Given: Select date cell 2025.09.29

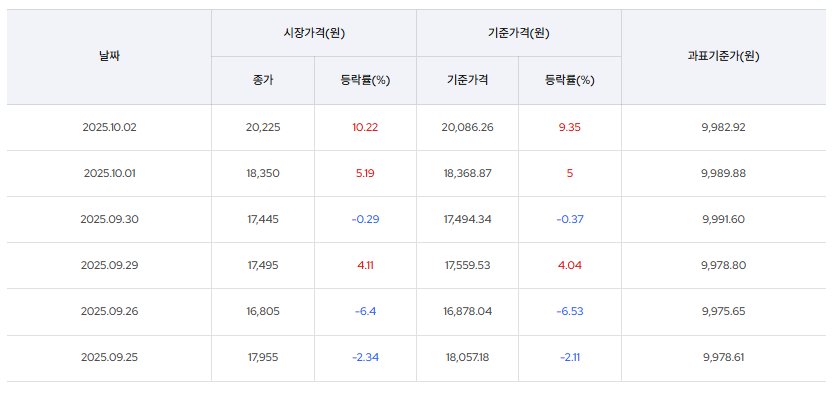Looking at the screenshot, I should pyautogui.click(x=110, y=265).
